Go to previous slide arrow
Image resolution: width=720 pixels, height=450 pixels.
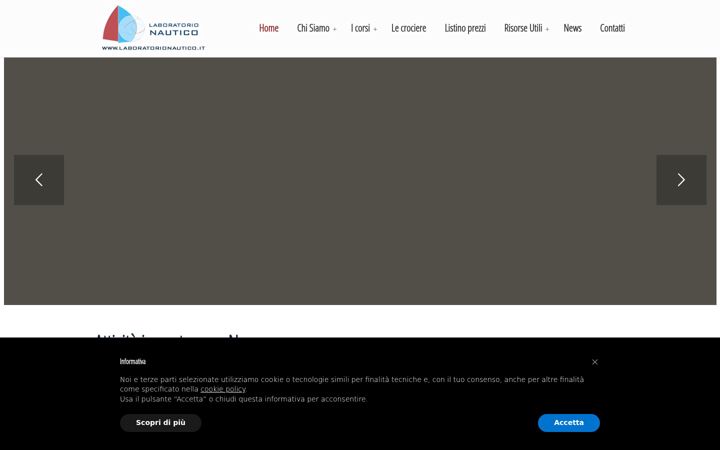pyautogui.click(x=39, y=180)
